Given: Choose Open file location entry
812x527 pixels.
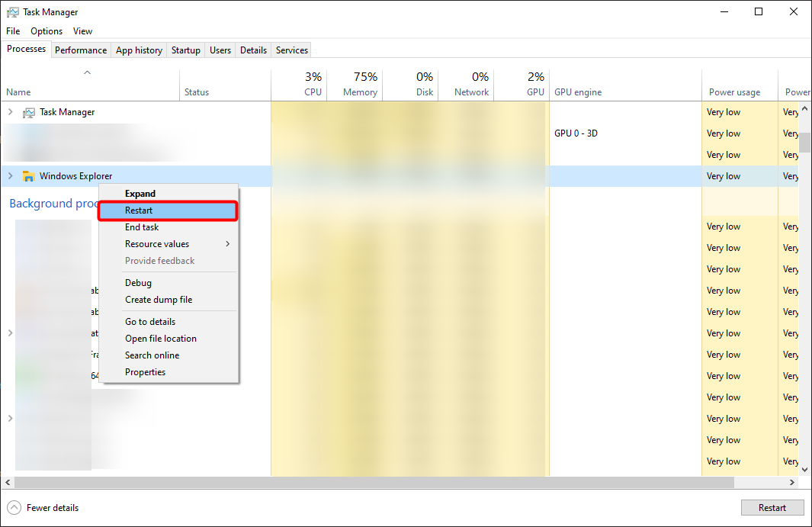Looking at the screenshot, I should coord(160,339).
